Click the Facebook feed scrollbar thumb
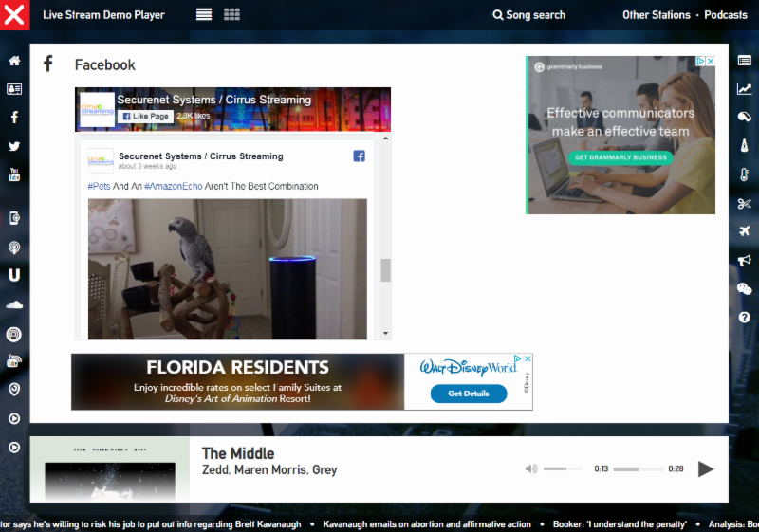The height and width of the screenshot is (532, 759). tap(386, 270)
